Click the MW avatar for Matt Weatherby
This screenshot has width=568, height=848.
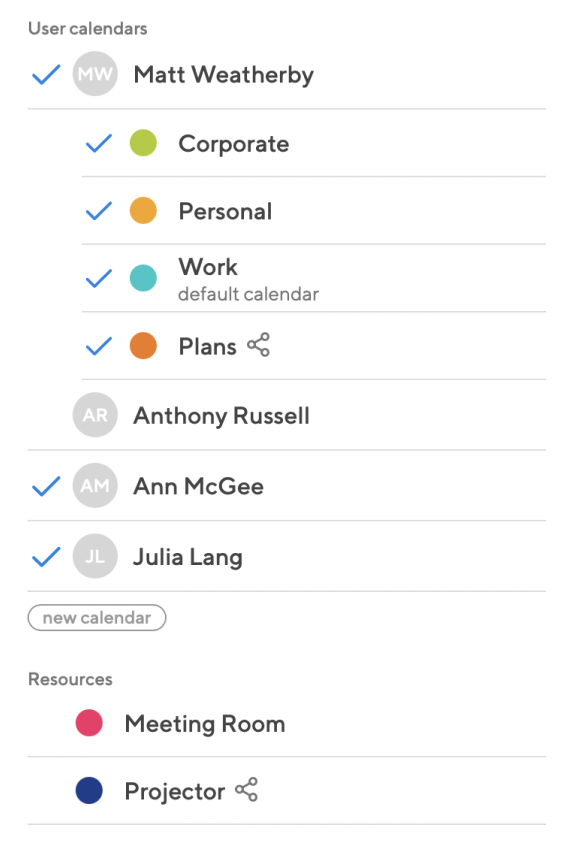pyautogui.click(x=95, y=74)
